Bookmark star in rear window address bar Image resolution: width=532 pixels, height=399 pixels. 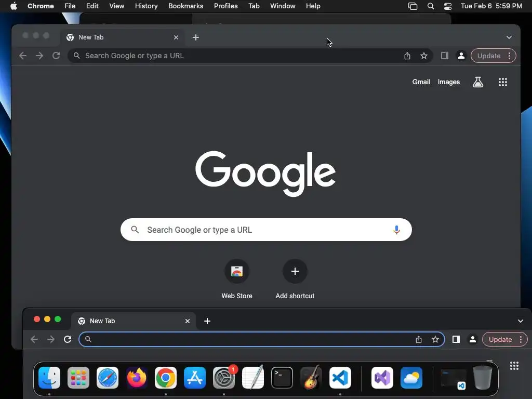coord(424,56)
